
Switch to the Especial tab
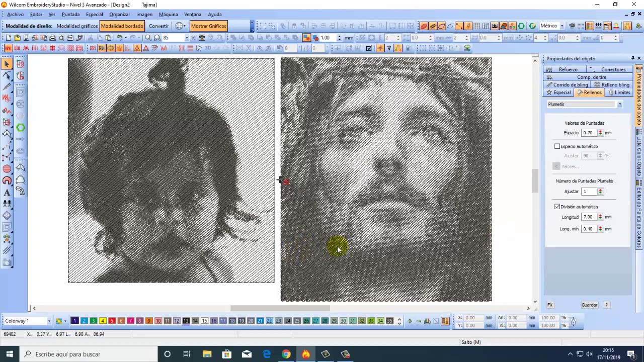pos(559,93)
